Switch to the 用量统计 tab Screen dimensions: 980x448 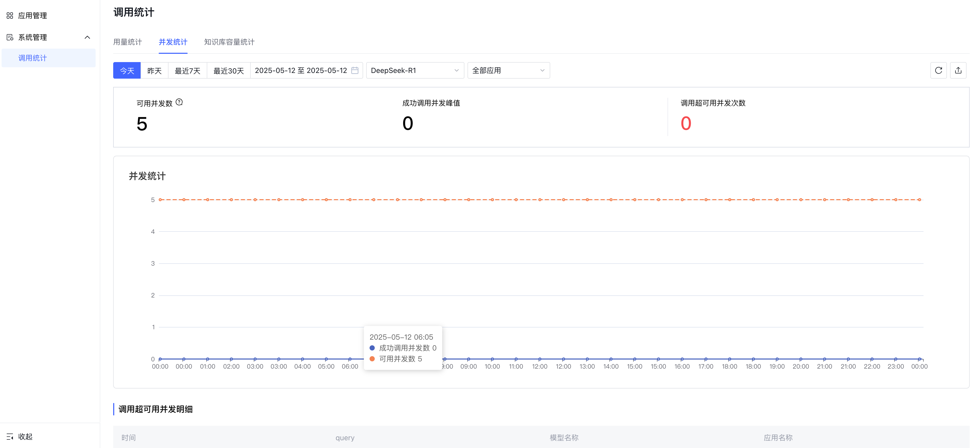pos(127,42)
